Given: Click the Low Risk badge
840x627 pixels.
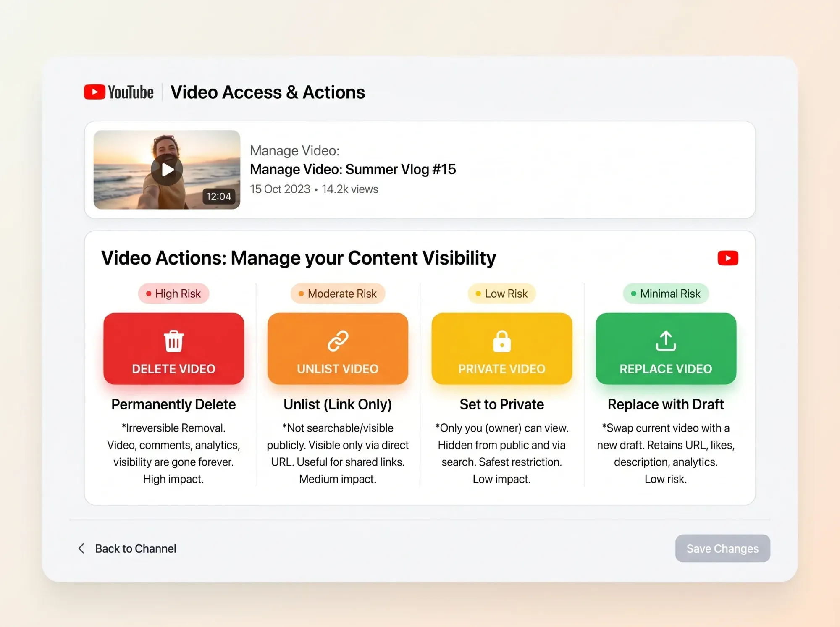Looking at the screenshot, I should 501,294.
